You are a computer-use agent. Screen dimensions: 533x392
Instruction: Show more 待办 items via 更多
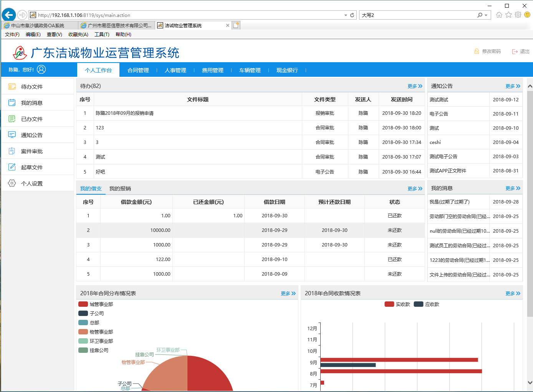[x=415, y=86]
